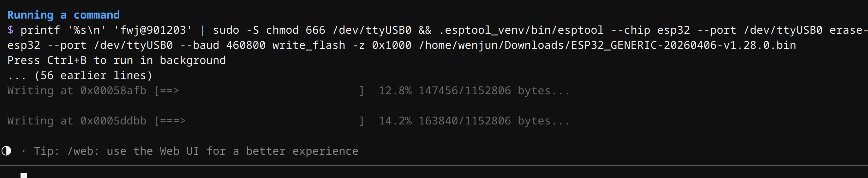Click the 'write_flash' command word
Image resolution: width=868 pixels, height=178 pixels.
pyautogui.click(x=309, y=45)
